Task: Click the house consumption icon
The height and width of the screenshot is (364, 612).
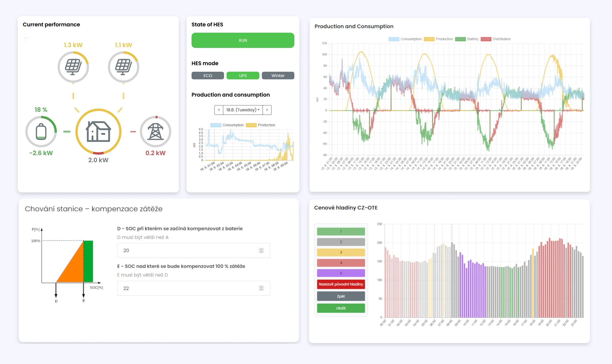Action: coord(98,132)
